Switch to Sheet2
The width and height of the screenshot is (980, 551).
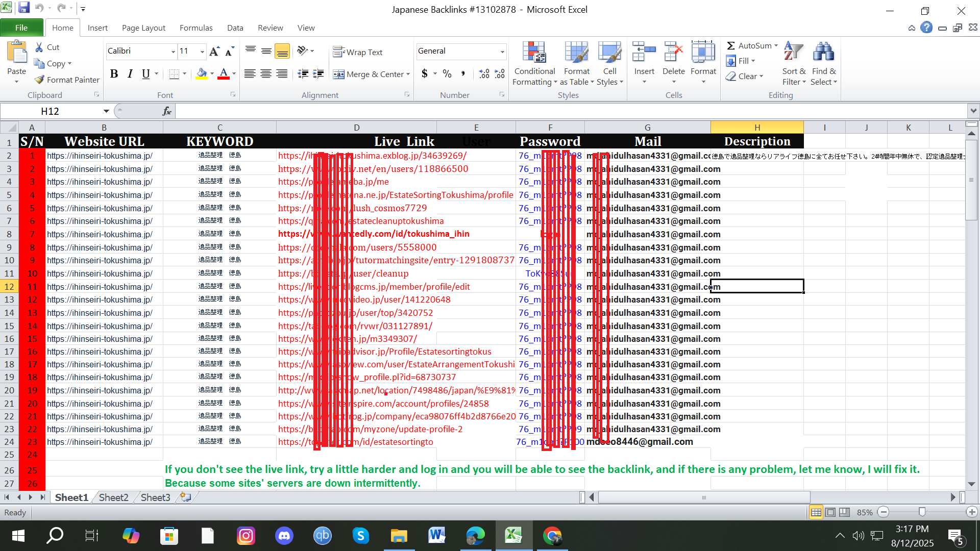(x=113, y=497)
